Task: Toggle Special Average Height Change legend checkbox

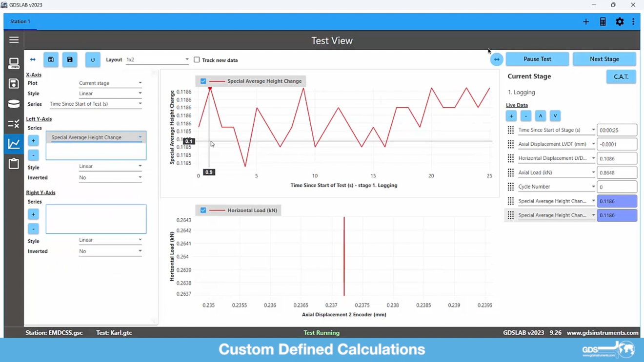Action: click(x=203, y=81)
